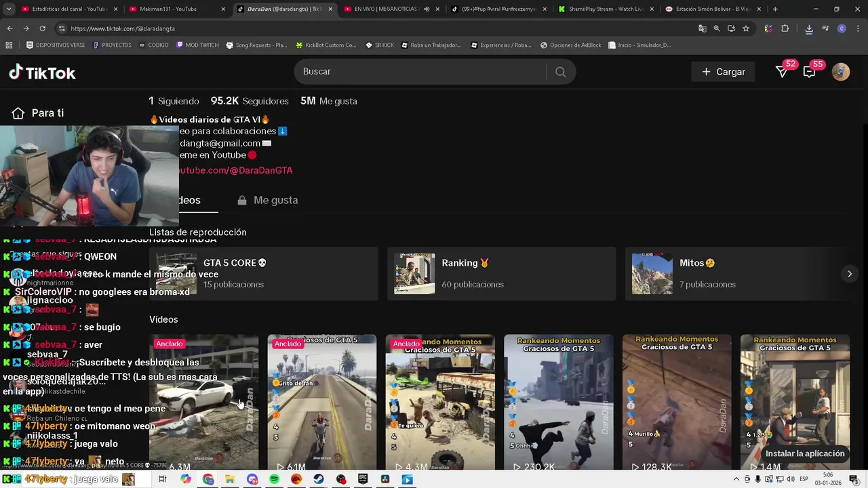Open the profile avatar menu
The image size is (868, 488).
[x=841, y=72]
